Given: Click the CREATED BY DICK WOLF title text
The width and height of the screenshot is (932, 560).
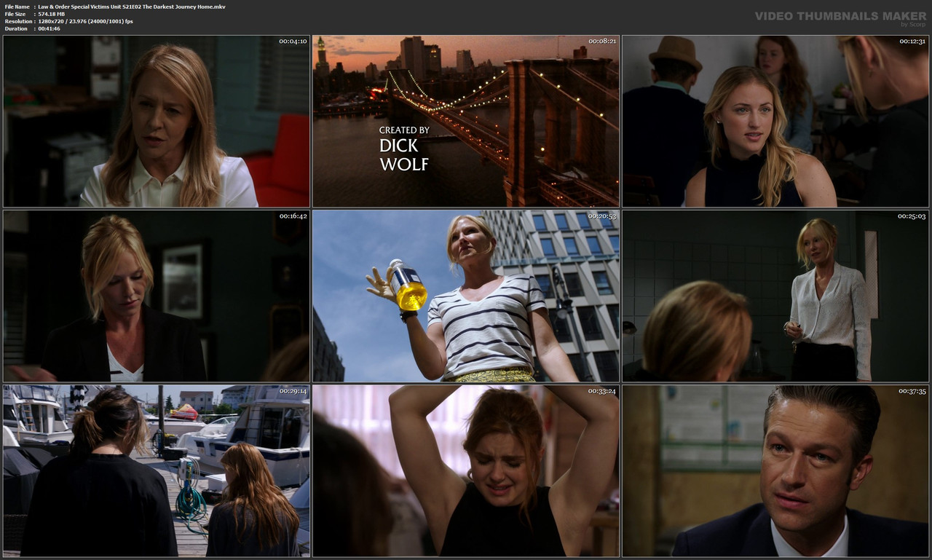Looking at the screenshot, I should tap(405, 148).
